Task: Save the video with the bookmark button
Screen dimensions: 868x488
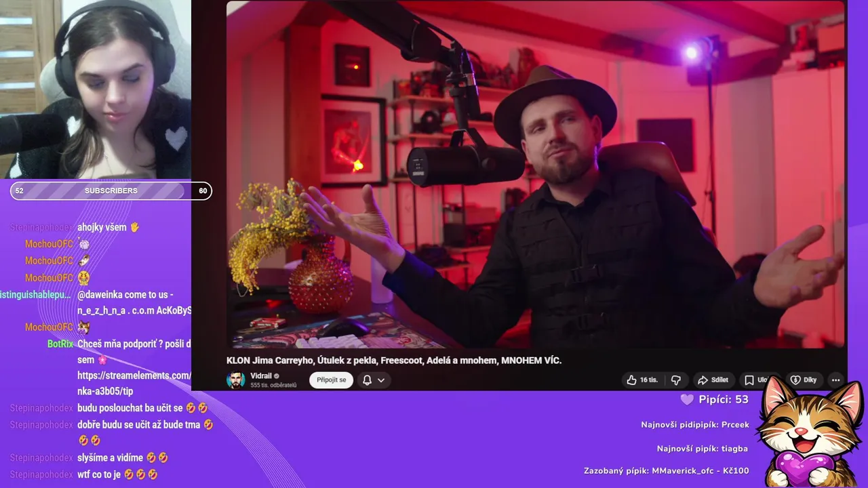Action: pos(756,380)
